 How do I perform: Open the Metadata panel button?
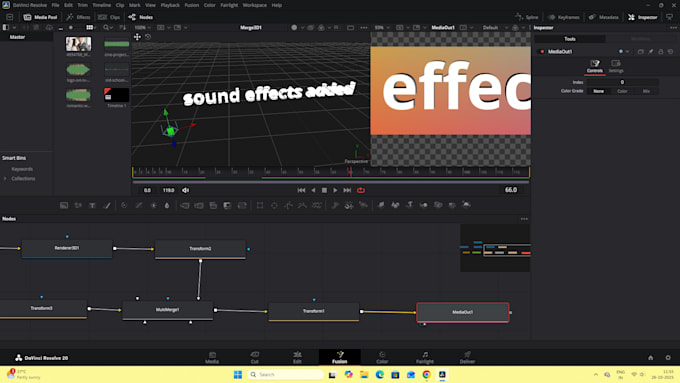click(x=604, y=17)
